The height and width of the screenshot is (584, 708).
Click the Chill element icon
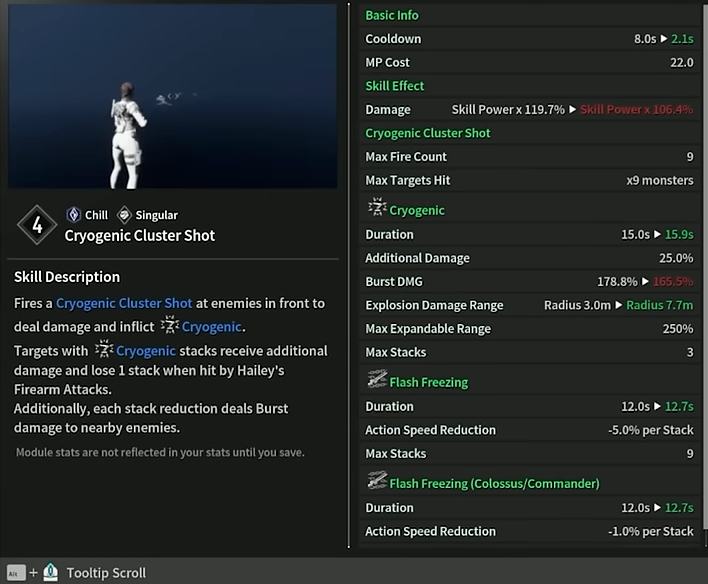tap(73, 215)
